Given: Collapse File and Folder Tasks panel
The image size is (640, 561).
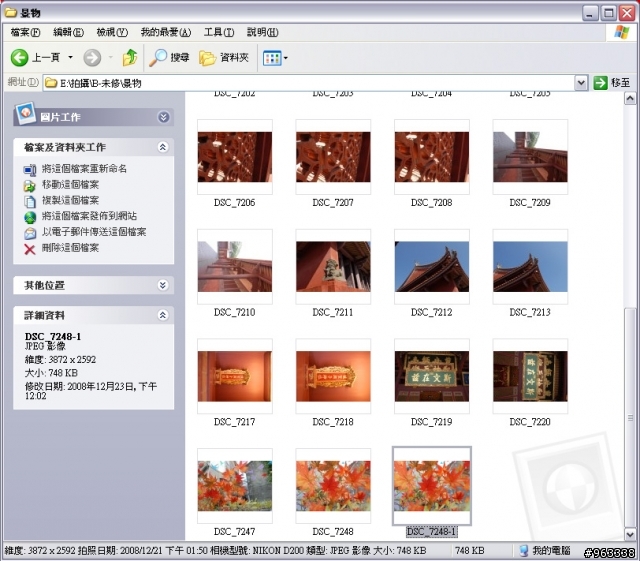Looking at the screenshot, I should pyautogui.click(x=163, y=147).
